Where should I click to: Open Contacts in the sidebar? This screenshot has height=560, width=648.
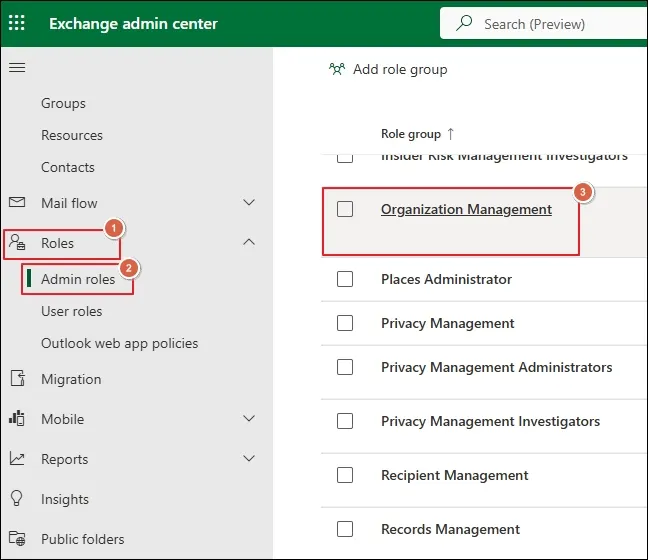click(68, 167)
